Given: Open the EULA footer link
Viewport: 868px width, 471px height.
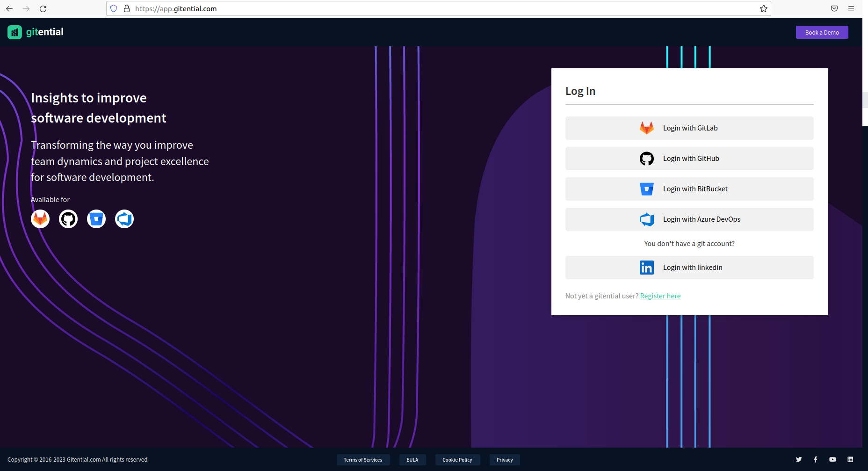Looking at the screenshot, I should tap(412, 460).
